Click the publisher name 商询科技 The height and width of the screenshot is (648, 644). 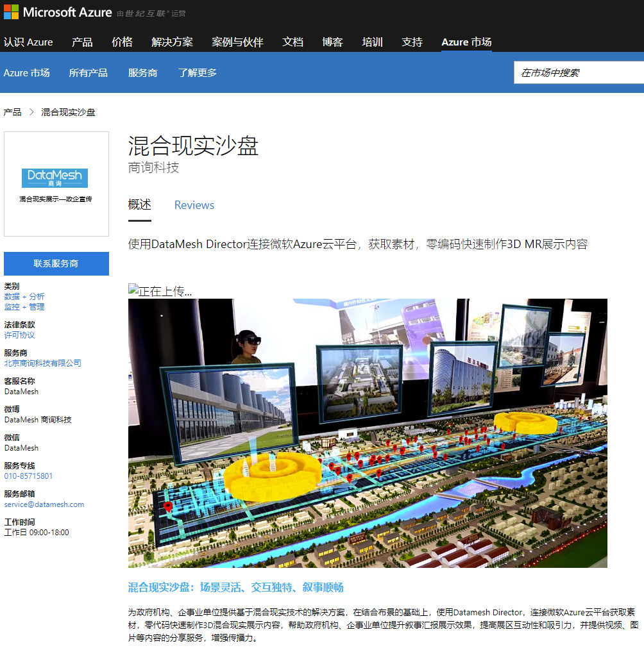[x=153, y=167]
